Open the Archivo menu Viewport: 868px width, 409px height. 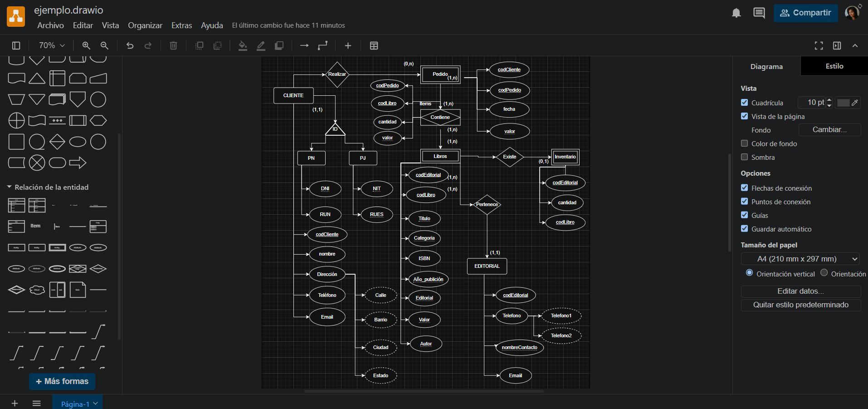50,25
